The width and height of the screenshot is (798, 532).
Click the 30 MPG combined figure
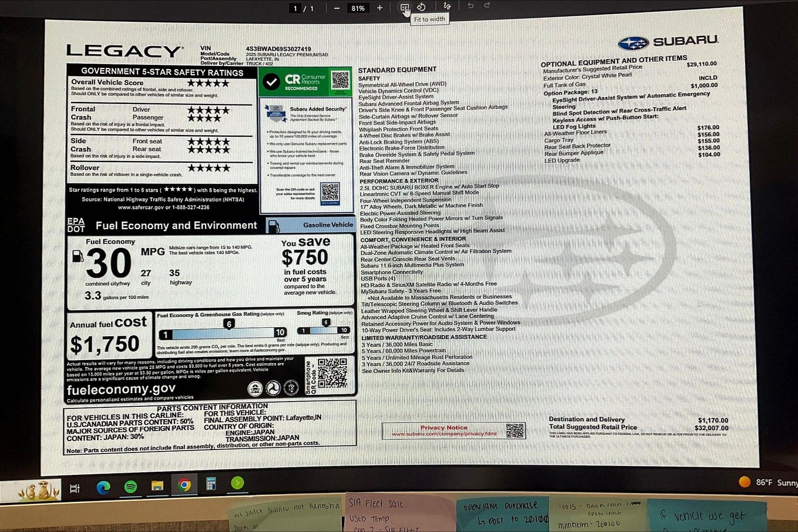tap(109, 263)
